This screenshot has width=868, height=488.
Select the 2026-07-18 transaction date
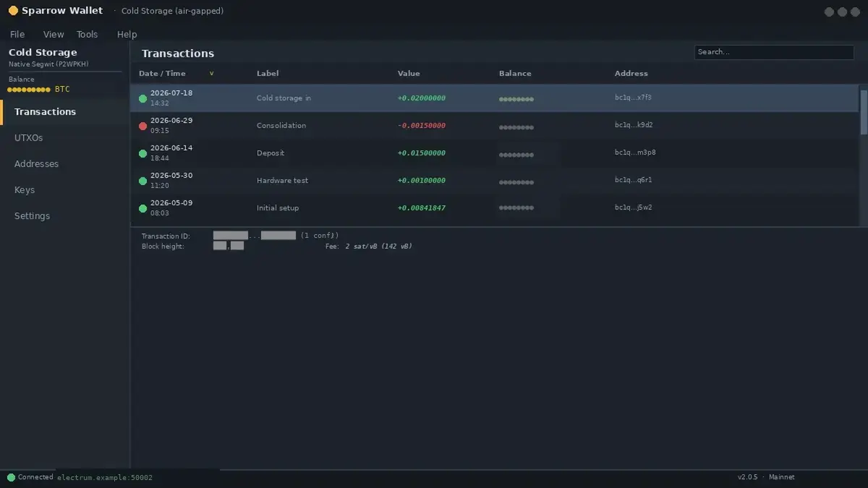[171, 93]
